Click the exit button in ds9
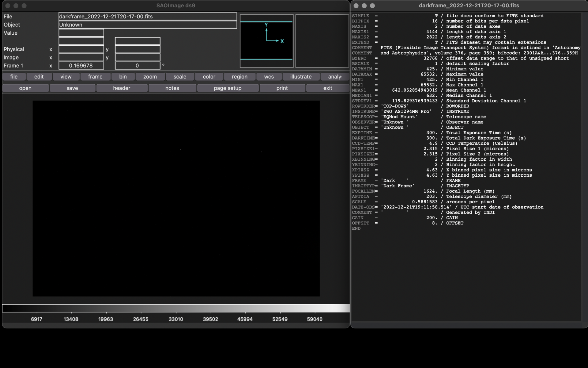This screenshot has height=368, width=588. pyautogui.click(x=328, y=88)
